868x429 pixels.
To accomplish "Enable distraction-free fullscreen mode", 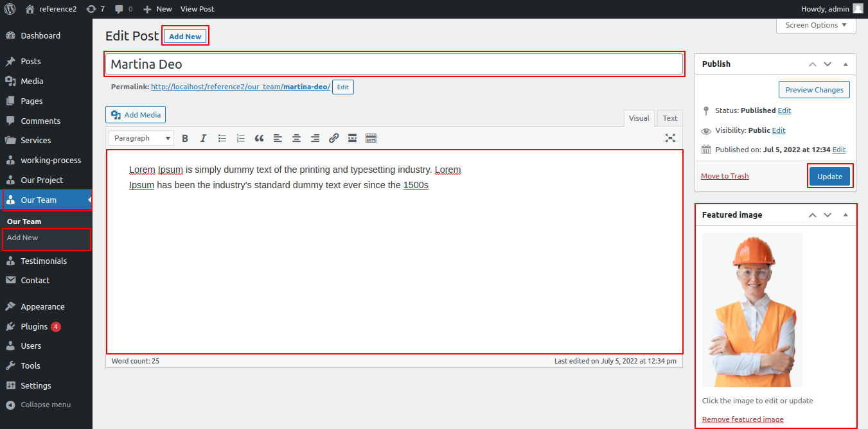I will click(x=670, y=138).
